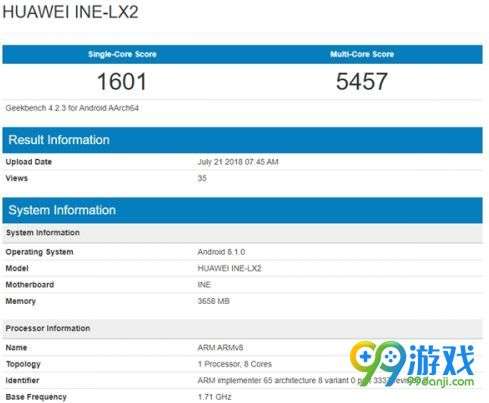Click the multi-core score value 5457

click(x=362, y=81)
